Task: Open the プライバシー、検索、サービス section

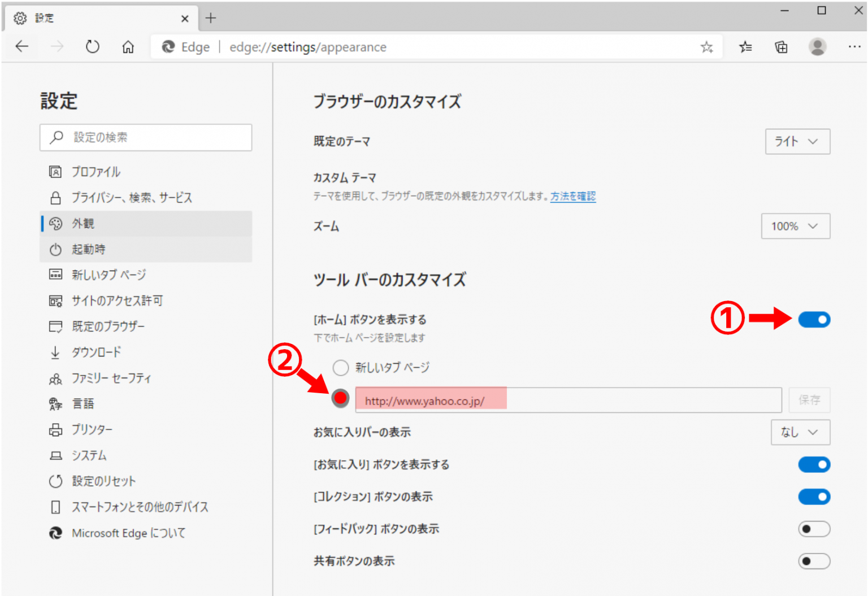Action: click(x=132, y=197)
